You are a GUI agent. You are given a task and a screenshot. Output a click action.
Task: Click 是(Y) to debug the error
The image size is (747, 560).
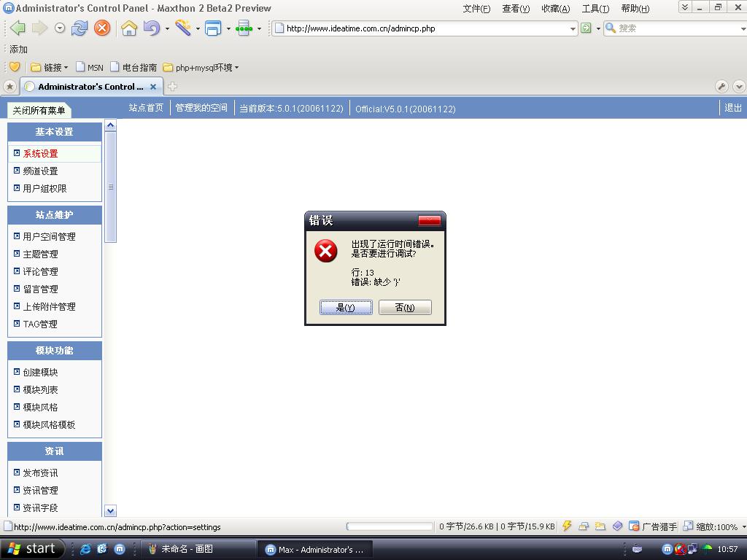346,308
